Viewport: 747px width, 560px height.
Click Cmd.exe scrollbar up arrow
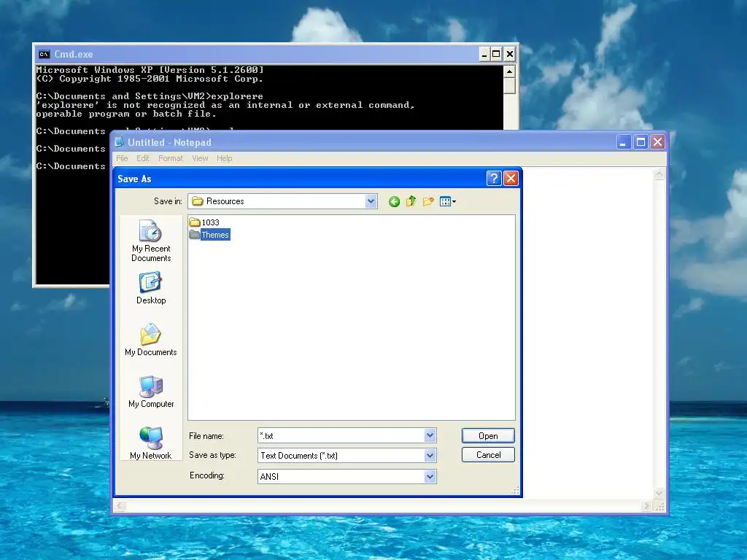pyautogui.click(x=509, y=72)
